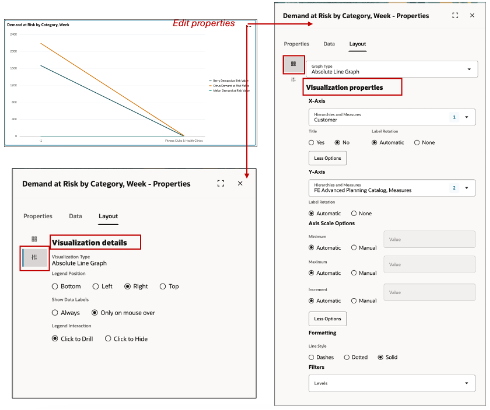
Task: Close the panel showing Visualization details
Action: [240, 183]
